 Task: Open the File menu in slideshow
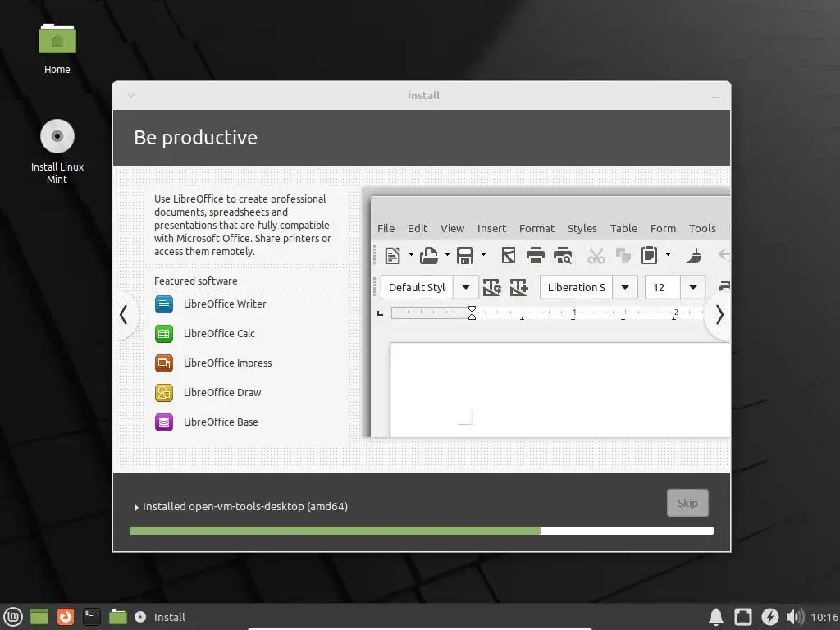pos(386,229)
